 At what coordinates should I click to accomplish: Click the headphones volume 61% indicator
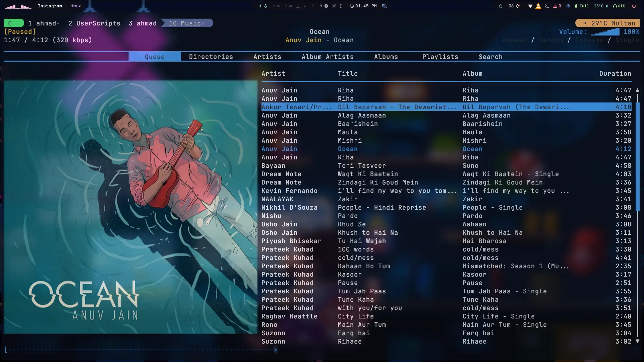point(619,6)
